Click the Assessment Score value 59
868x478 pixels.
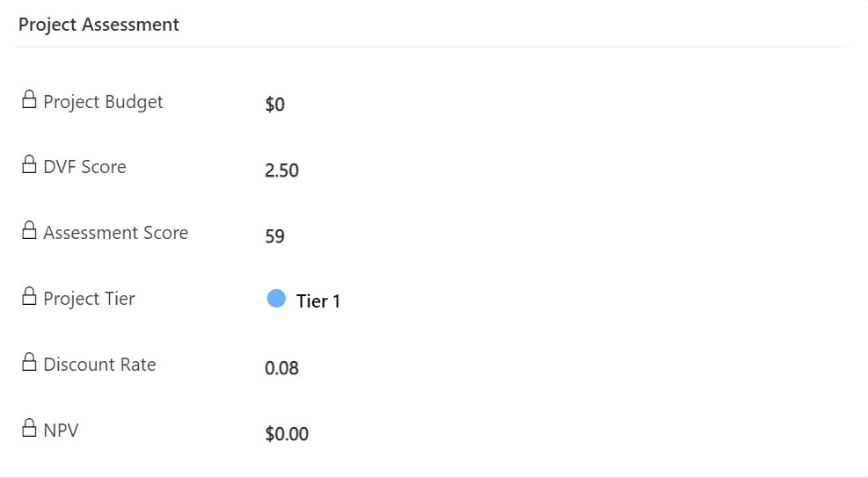tap(274, 236)
